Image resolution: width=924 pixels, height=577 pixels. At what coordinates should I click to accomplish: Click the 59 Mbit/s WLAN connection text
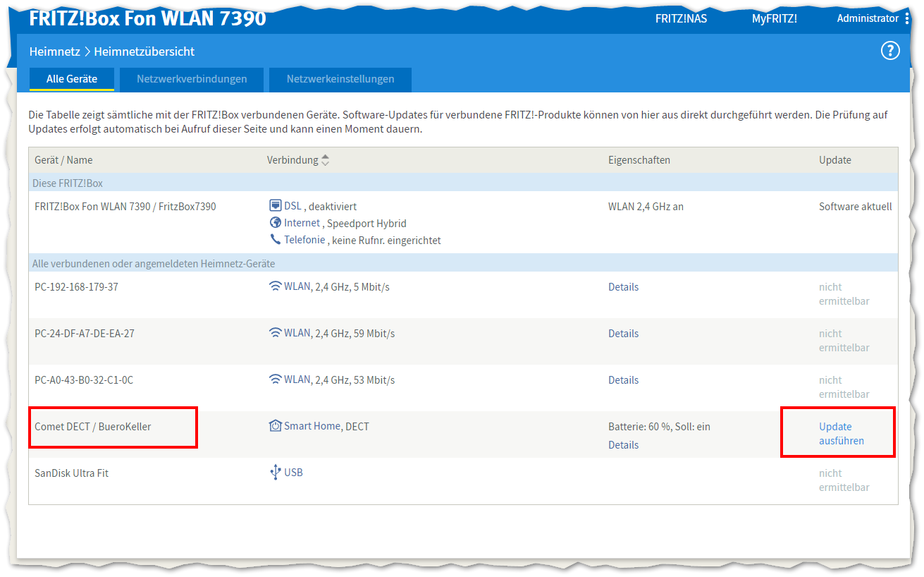340,333
